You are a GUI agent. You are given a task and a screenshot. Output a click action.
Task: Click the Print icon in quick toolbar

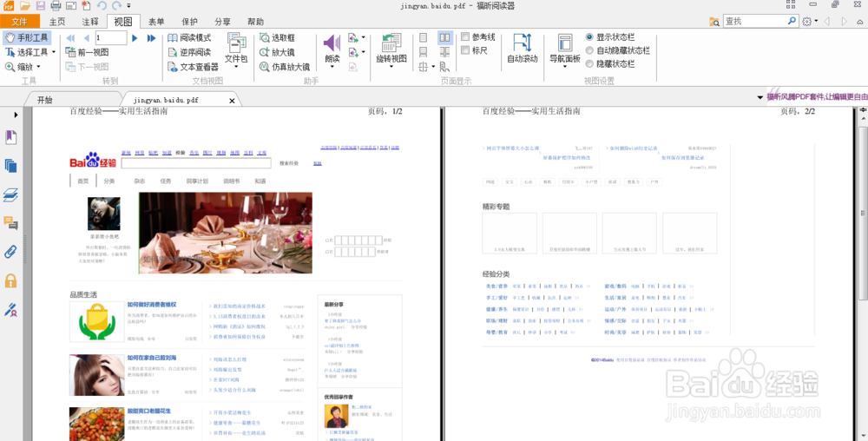(x=56, y=5)
